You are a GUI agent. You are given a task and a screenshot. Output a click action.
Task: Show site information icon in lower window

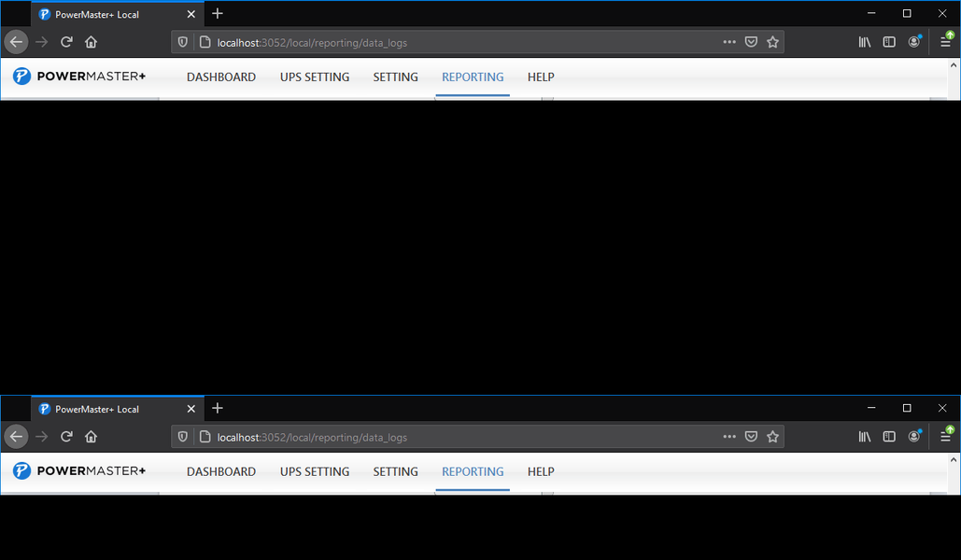[205, 437]
